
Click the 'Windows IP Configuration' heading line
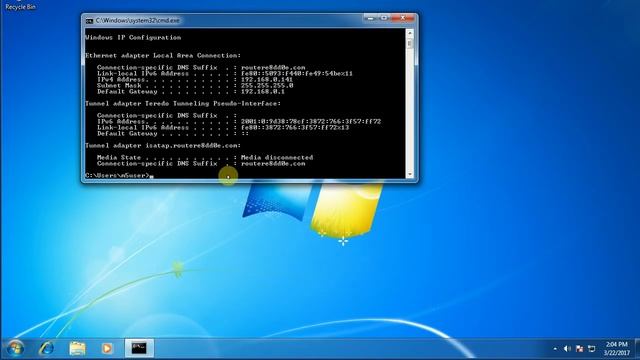(x=133, y=38)
